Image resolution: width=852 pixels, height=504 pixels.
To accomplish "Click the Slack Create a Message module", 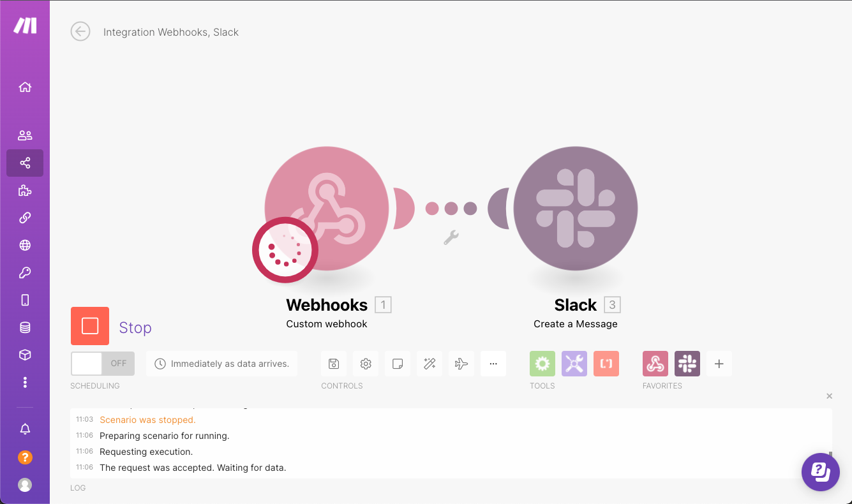I will 575,208.
